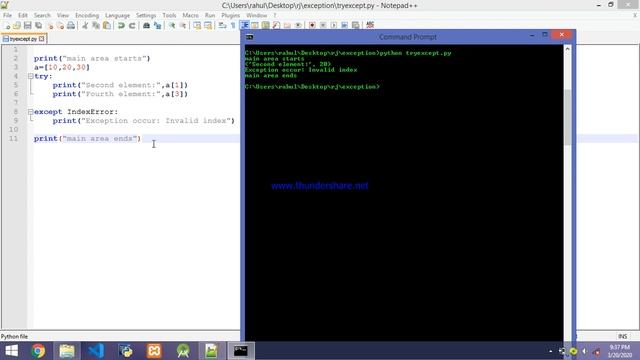Collapse the try block fold marker
This screenshot has width=640, height=360.
(31, 76)
